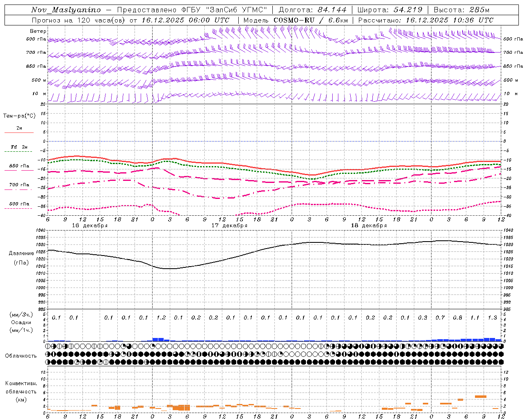Click the station name "Nov_Maslyanino" in the header
Screen dimensions: 525x420
pos(66,10)
